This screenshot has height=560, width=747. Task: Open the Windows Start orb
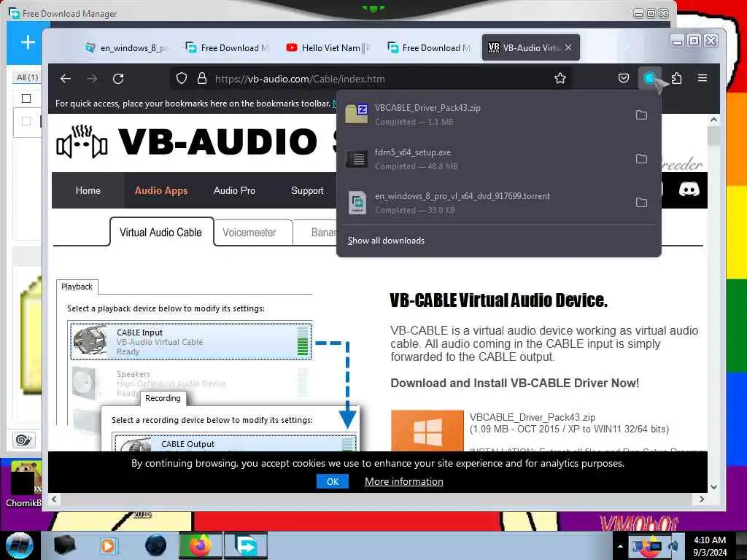[20, 545]
